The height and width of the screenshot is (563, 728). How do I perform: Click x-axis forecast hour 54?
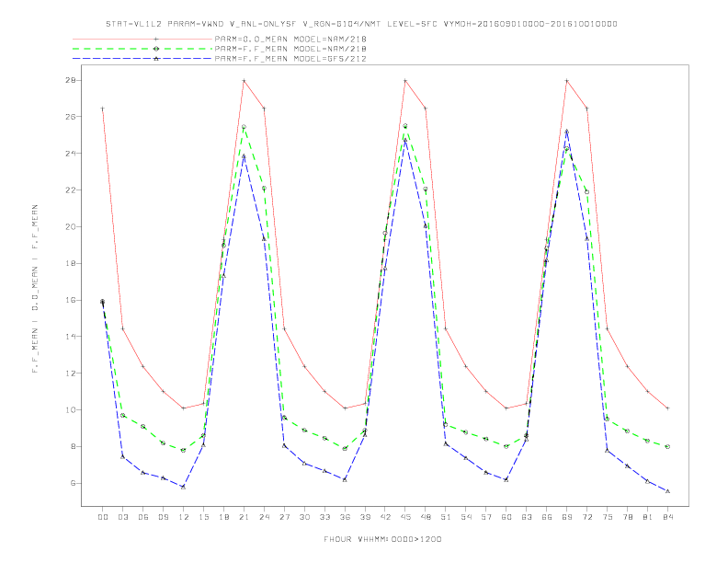point(466,517)
